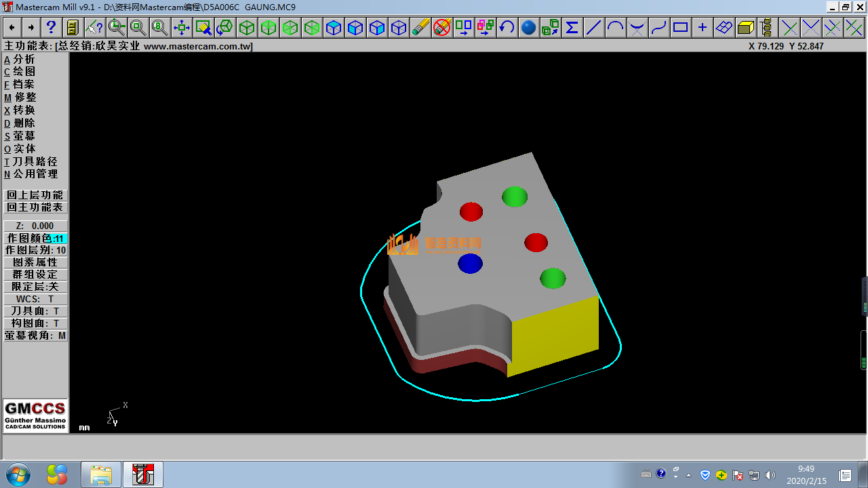Change the 萤幕视角: M graphics view
868x488 pixels.
pos(35,335)
